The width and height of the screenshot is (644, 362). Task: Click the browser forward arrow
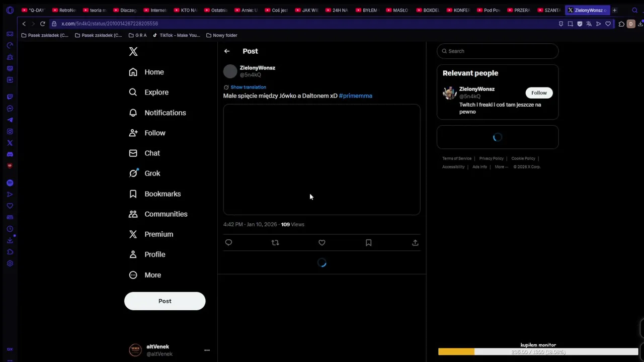pyautogui.click(x=33, y=24)
